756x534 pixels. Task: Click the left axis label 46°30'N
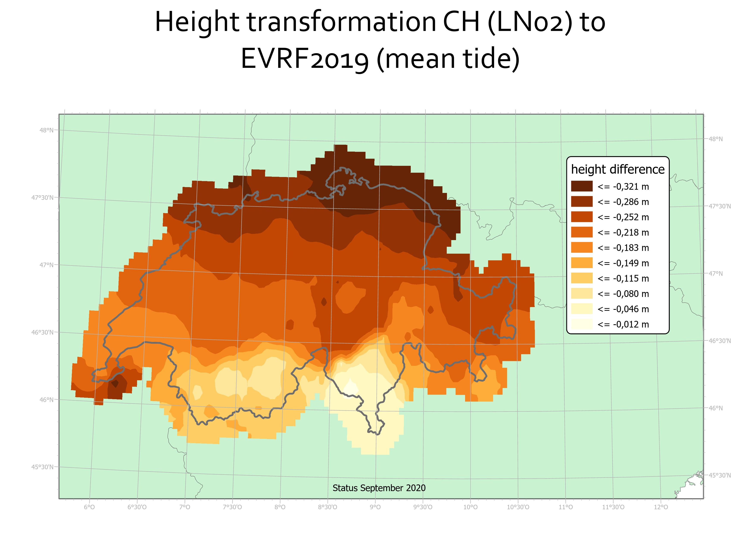42,332
